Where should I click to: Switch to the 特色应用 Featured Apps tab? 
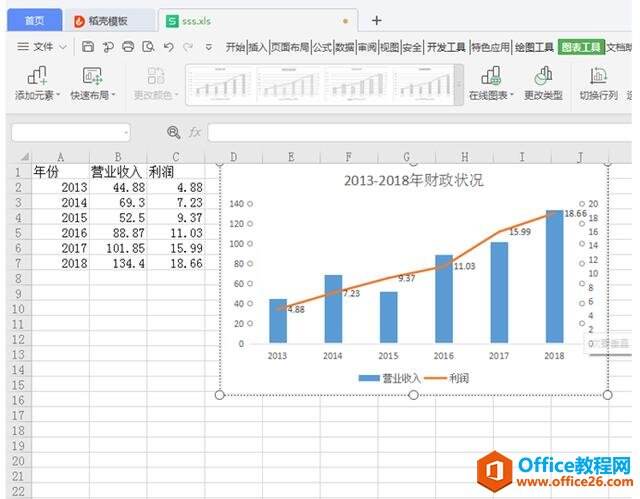click(491, 47)
